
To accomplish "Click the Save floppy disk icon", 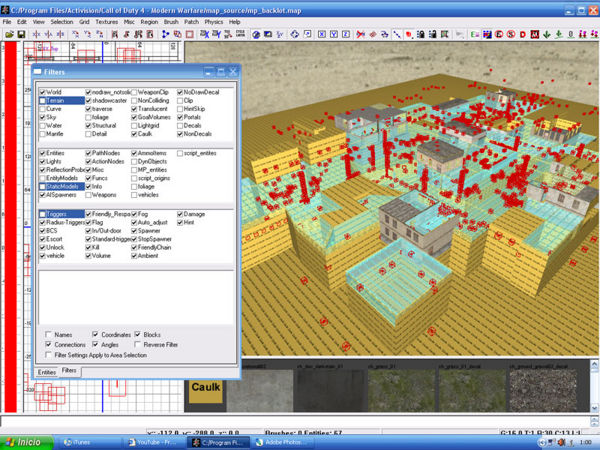I will (x=21, y=34).
